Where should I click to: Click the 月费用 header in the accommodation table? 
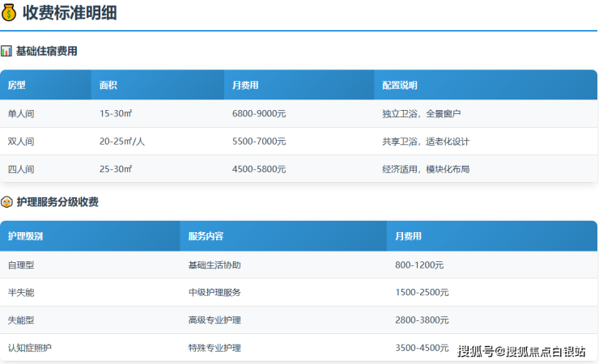coord(245,85)
